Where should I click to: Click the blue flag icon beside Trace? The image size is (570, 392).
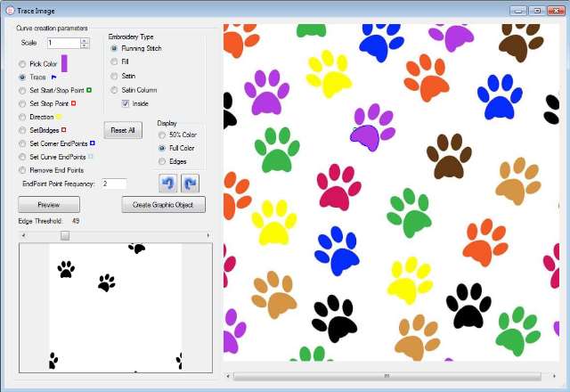(53, 78)
